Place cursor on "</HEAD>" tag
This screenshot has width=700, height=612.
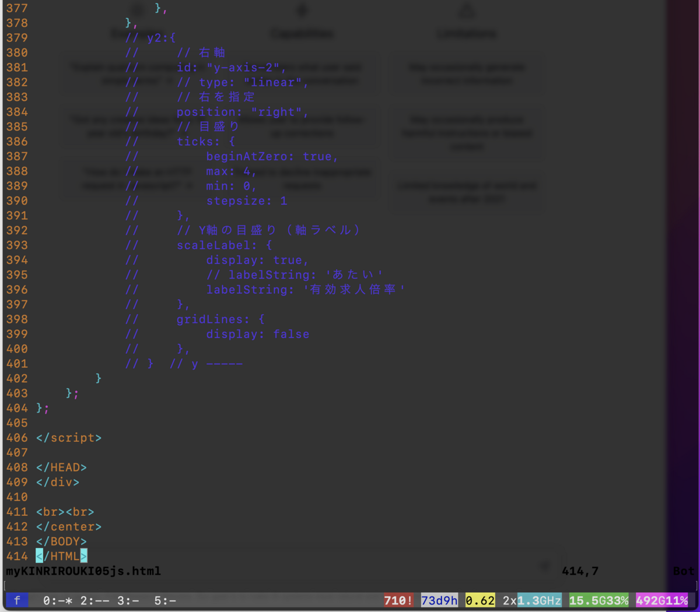(61, 467)
